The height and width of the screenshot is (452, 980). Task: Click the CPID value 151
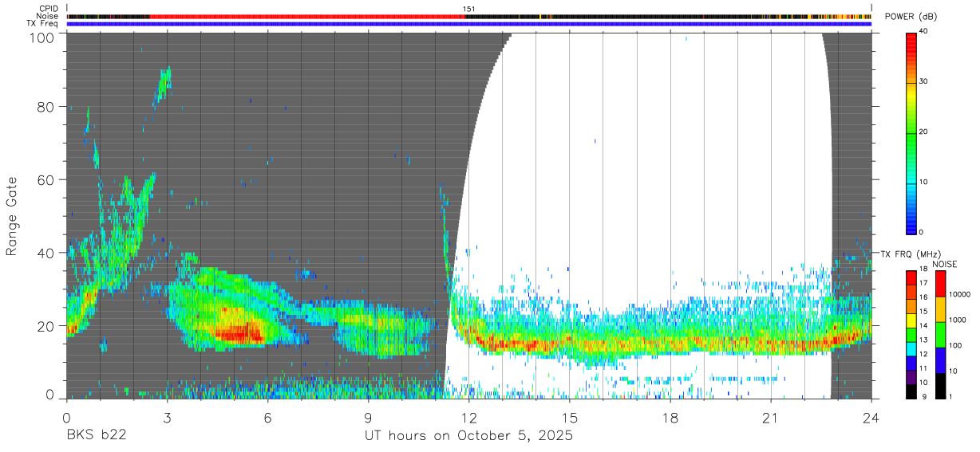coord(468,9)
